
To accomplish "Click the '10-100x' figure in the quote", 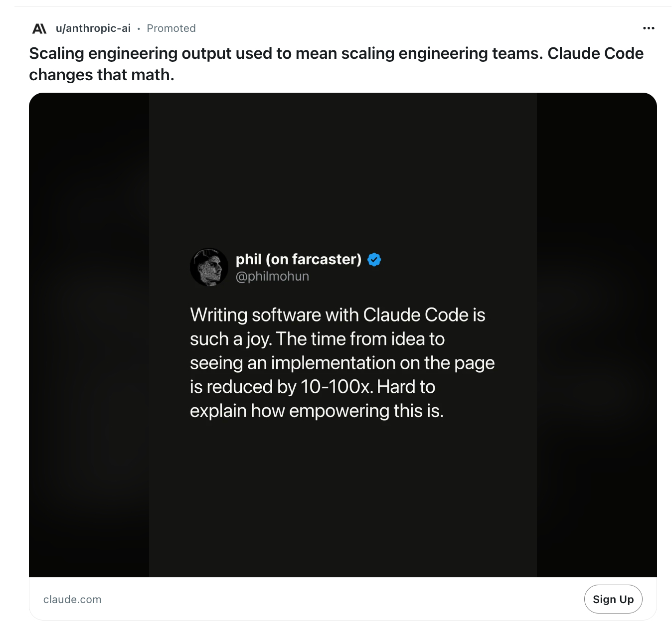I will click(336, 387).
